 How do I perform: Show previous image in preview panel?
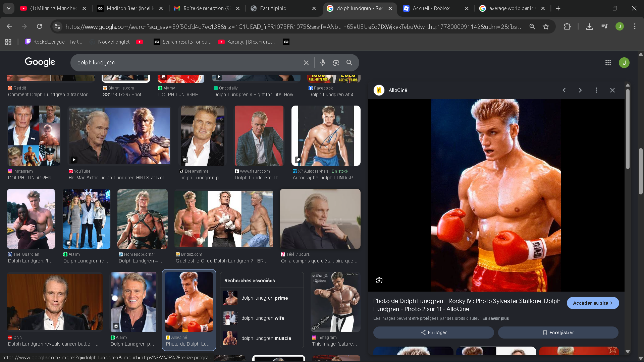point(564,90)
